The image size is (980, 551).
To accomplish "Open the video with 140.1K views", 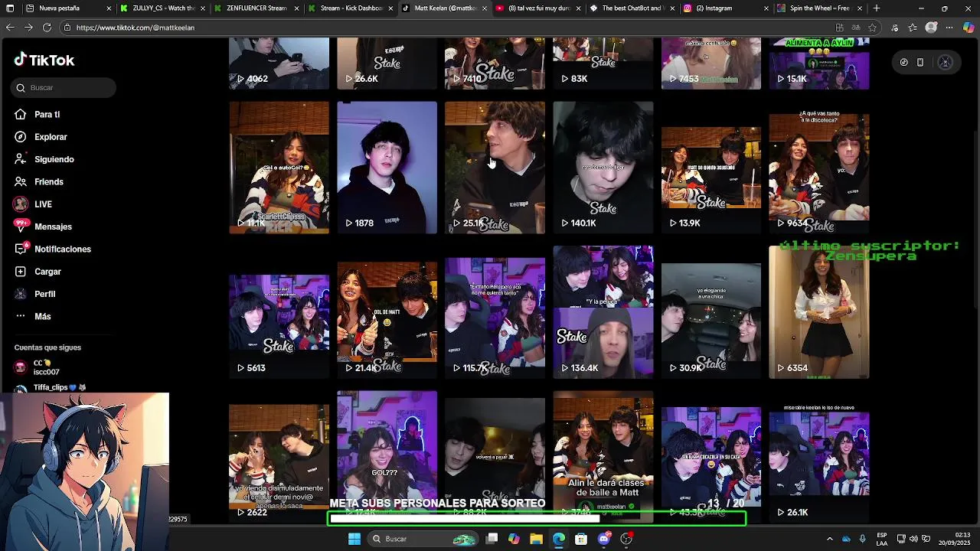I will [603, 168].
